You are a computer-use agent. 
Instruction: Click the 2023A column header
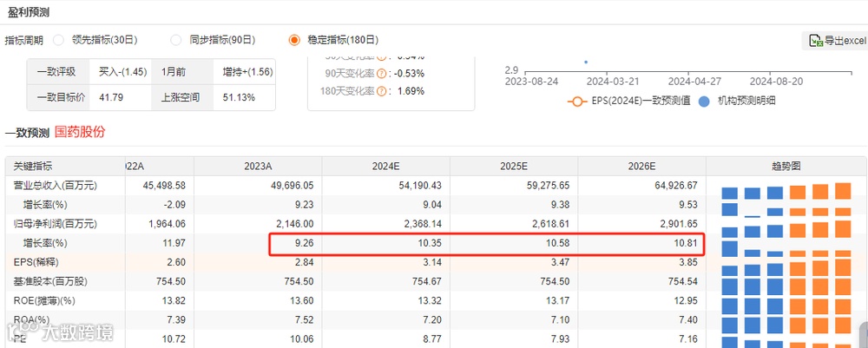click(258, 166)
